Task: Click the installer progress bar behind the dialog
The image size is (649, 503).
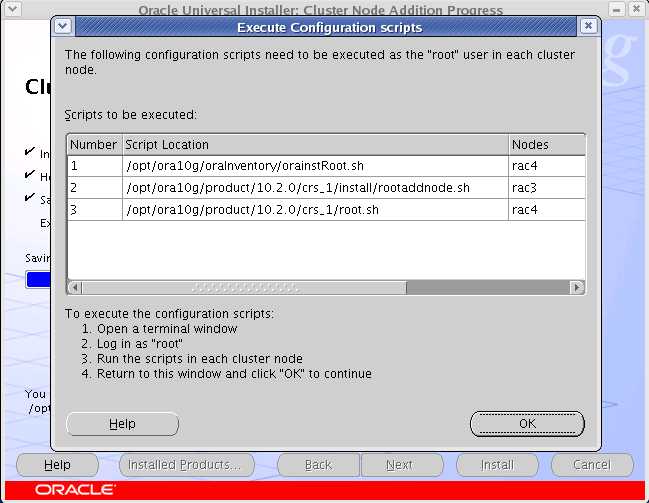Action: (38, 279)
